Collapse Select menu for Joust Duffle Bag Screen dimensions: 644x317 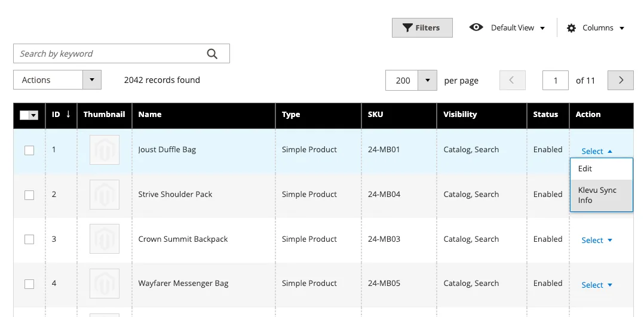point(597,151)
